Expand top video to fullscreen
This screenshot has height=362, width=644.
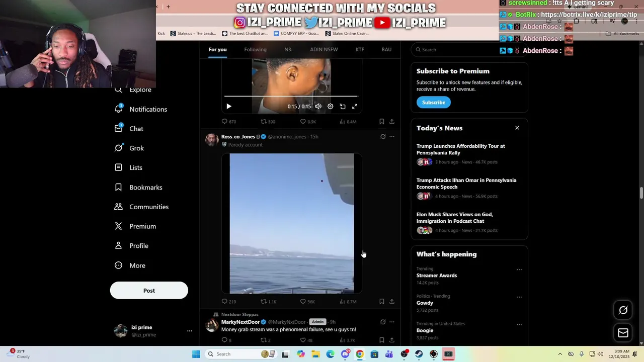click(355, 107)
